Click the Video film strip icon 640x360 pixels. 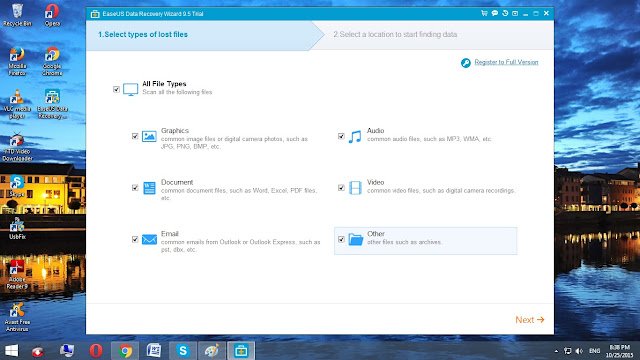(356, 188)
